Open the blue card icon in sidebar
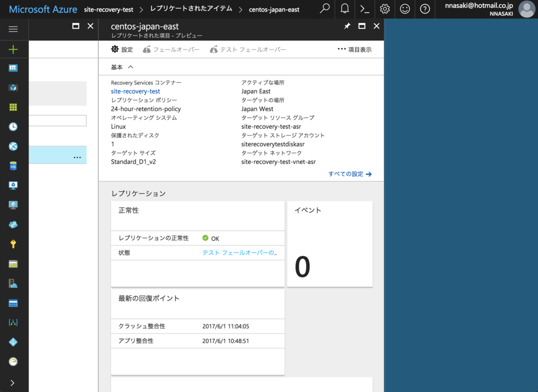The width and height of the screenshot is (538, 392). click(13, 303)
